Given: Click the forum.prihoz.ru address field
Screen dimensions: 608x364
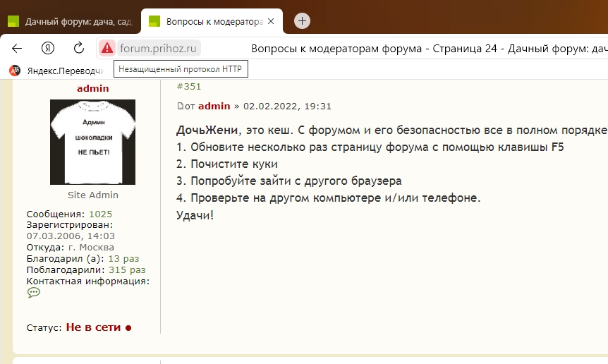Looking at the screenshot, I should click(159, 48).
